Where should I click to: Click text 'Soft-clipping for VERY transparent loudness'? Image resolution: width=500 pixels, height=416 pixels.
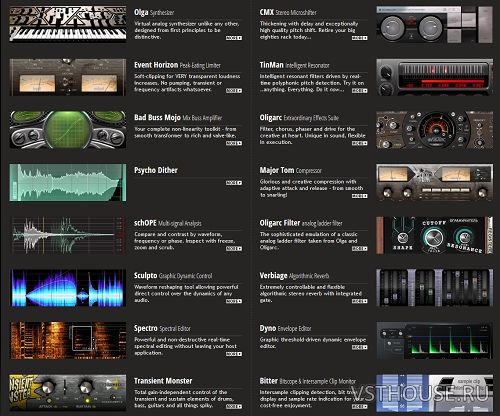click(x=187, y=76)
